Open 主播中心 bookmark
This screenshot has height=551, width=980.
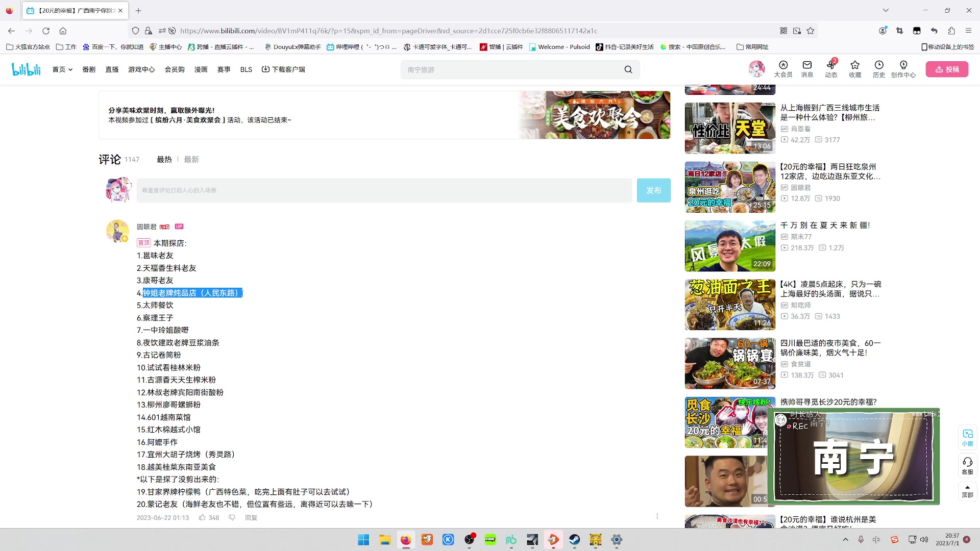pos(165,46)
